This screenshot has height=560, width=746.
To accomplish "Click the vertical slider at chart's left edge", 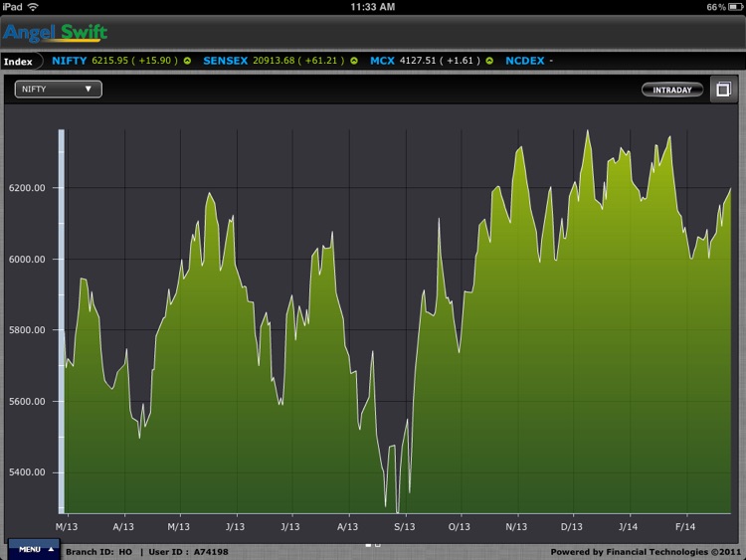I will (x=61, y=318).
